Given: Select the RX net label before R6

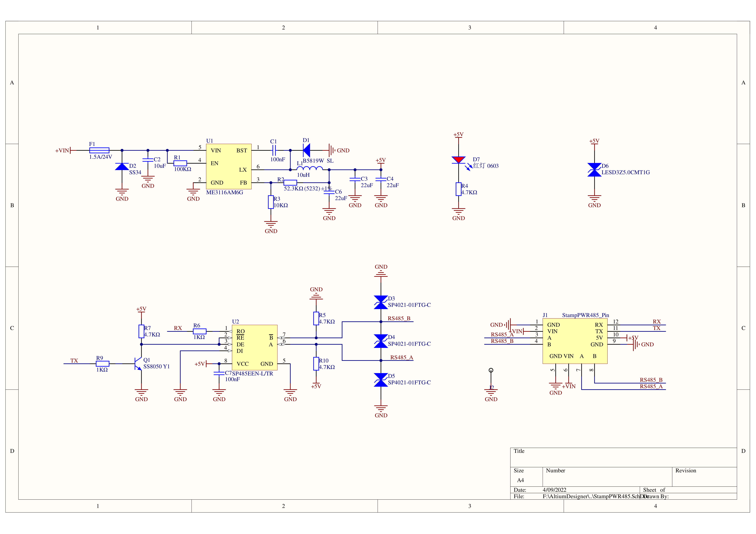Looking at the screenshot, I should pyautogui.click(x=178, y=328).
